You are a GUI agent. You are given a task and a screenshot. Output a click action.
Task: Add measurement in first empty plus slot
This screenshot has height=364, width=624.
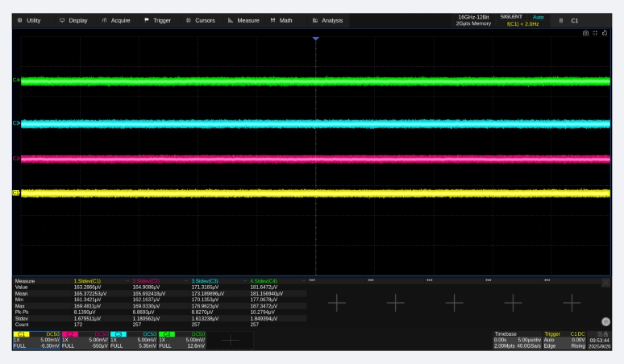click(336, 303)
